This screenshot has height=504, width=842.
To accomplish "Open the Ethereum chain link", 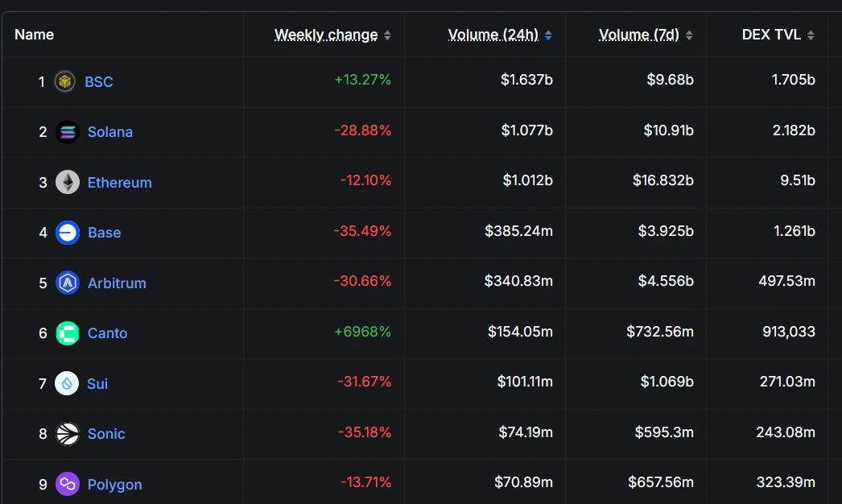I will pyautogui.click(x=120, y=182).
